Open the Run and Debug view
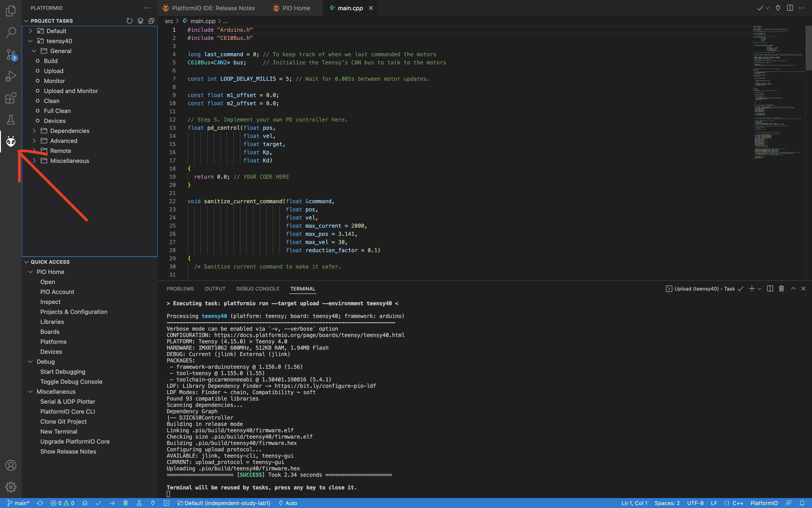 [11, 76]
